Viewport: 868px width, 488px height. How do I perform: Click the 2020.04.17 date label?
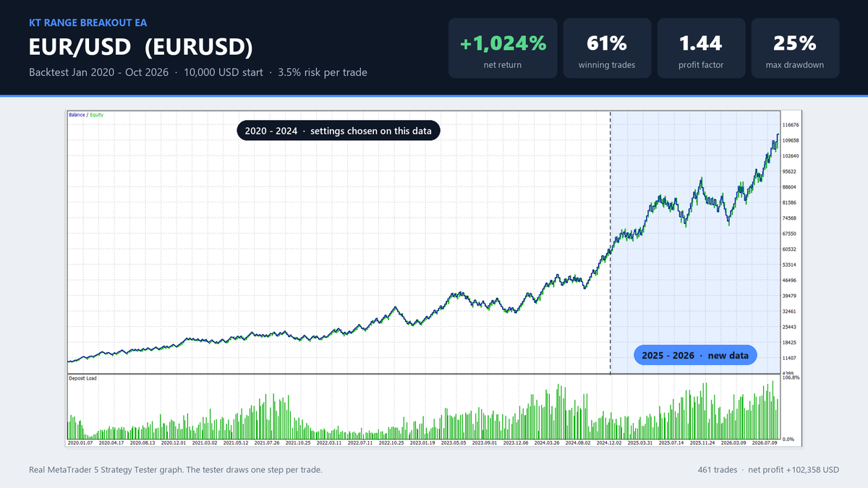[x=111, y=443]
